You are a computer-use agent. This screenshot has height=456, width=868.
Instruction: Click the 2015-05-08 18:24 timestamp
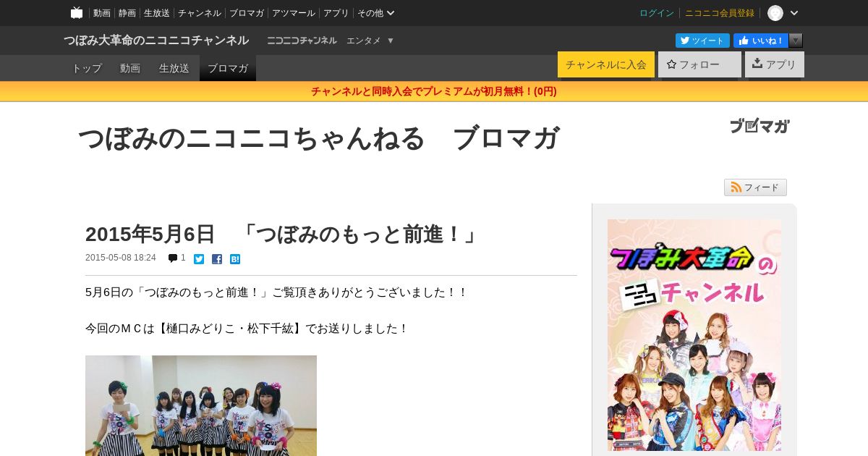(121, 258)
